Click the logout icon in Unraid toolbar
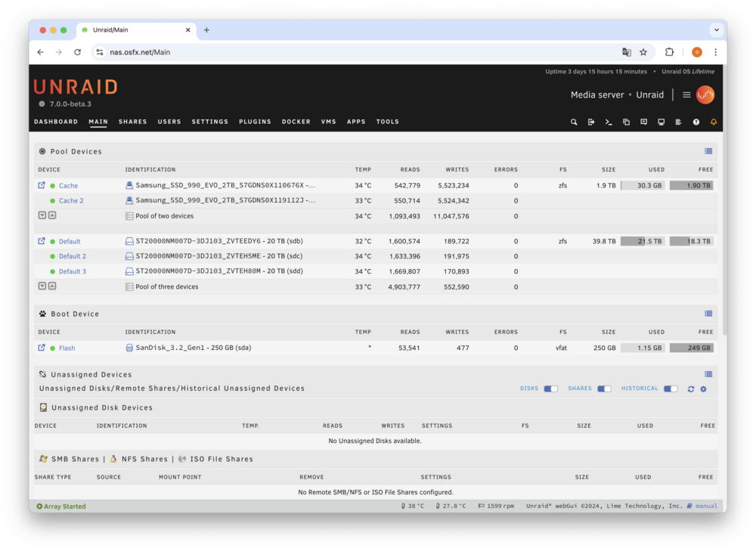The height and width of the screenshot is (551, 756). 591,122
